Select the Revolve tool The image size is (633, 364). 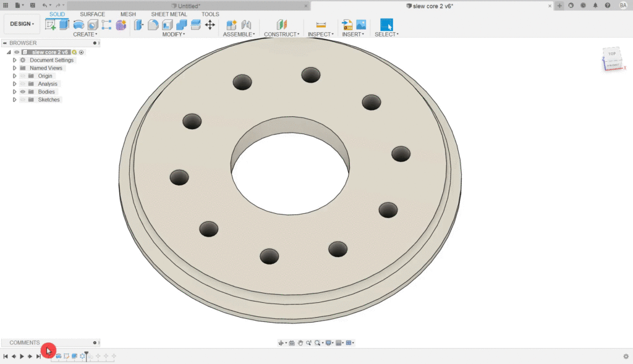click(x=79, y=25)
